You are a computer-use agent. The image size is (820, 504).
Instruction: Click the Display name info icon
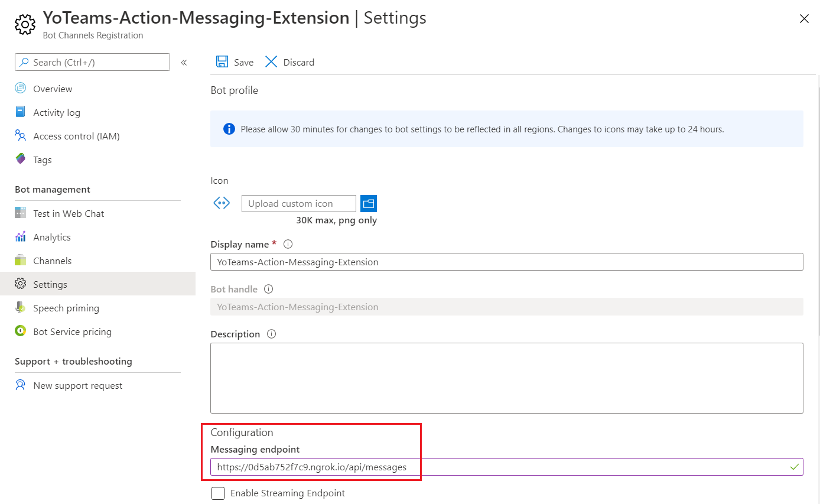pyautogui.click(x=288, y=244)
